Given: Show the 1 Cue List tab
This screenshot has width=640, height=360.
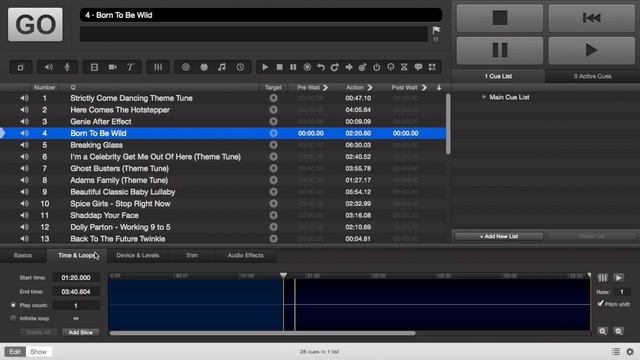Looking at the screenshot, I should point(498,76).
